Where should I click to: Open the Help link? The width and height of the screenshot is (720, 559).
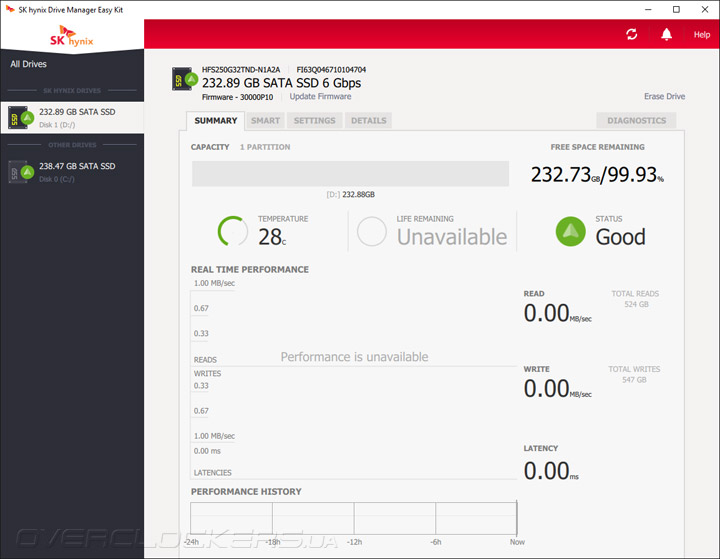pyautogui.click(x=702, y=34)
